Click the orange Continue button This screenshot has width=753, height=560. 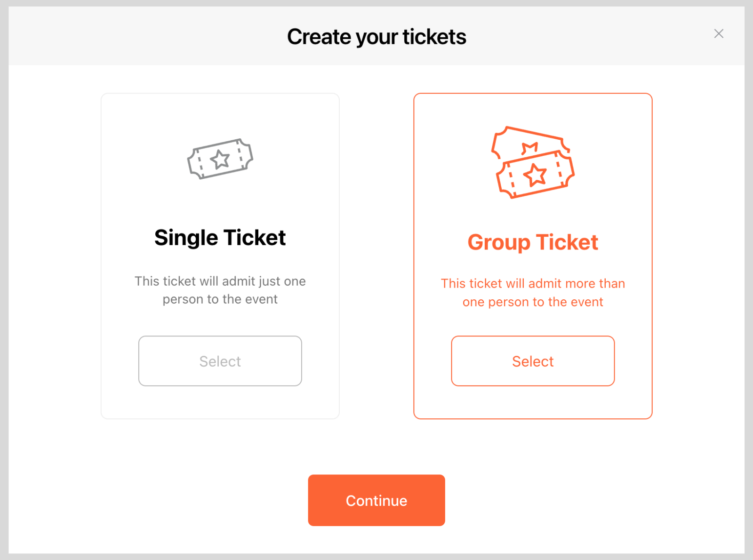376,500
